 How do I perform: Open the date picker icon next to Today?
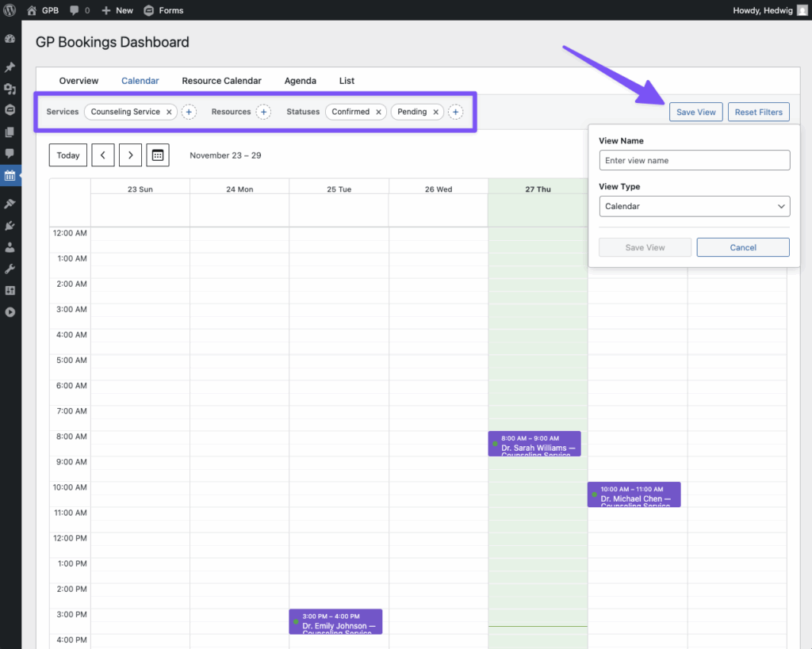(157, 155)
